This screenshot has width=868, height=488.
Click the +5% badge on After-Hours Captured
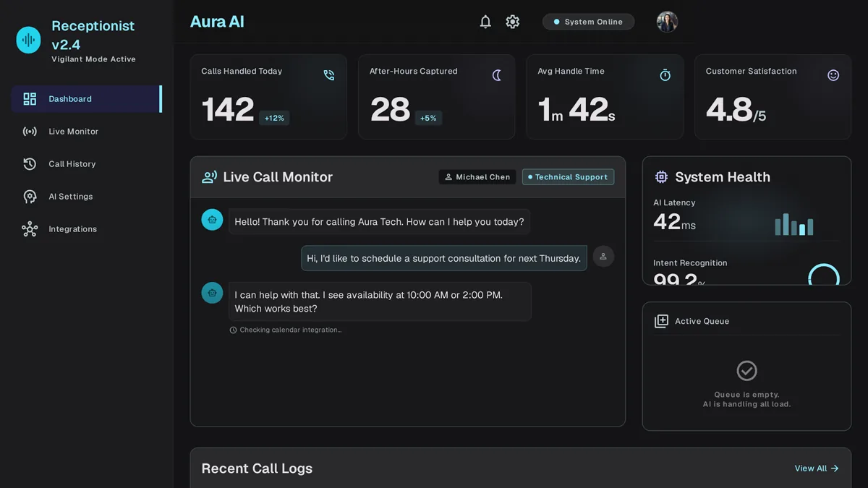[428, 118]
